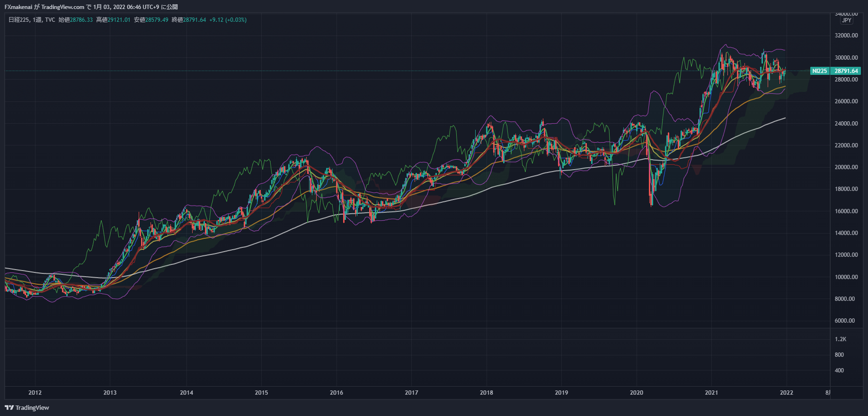The width and height of the screenshot is (868, 416).
Task: Click the 6000.00 price axis label
Action: (x=845, y=321)
